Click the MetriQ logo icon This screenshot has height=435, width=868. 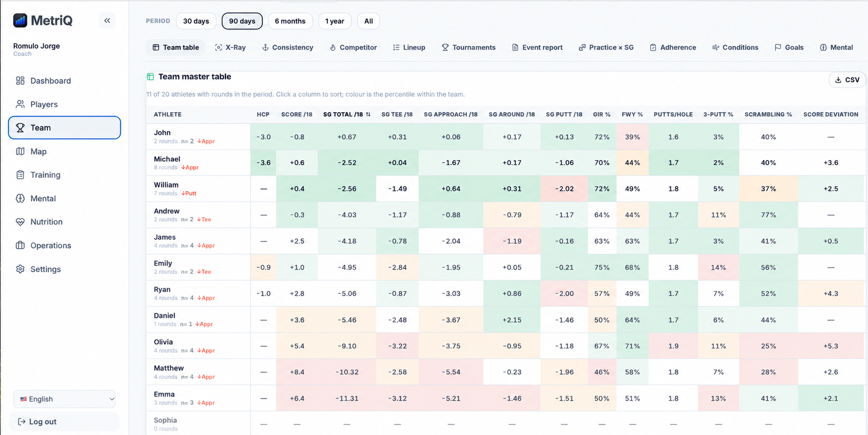point(20,20)
